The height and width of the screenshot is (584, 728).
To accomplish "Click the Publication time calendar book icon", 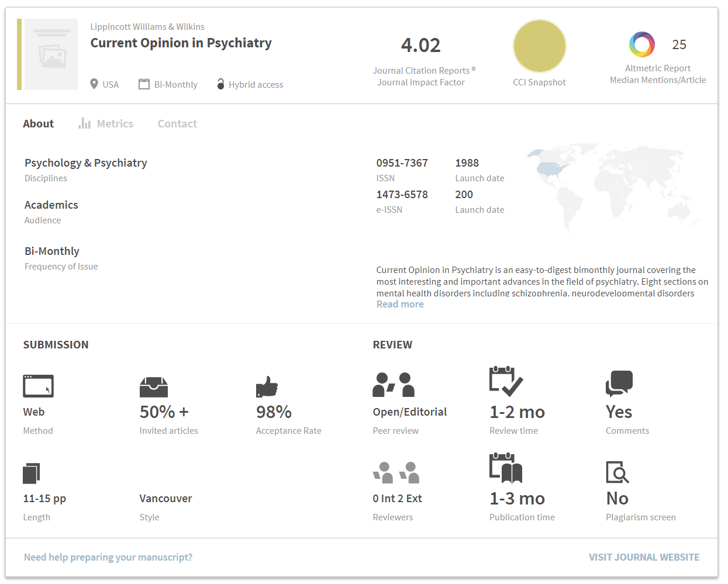I will 506,468.
